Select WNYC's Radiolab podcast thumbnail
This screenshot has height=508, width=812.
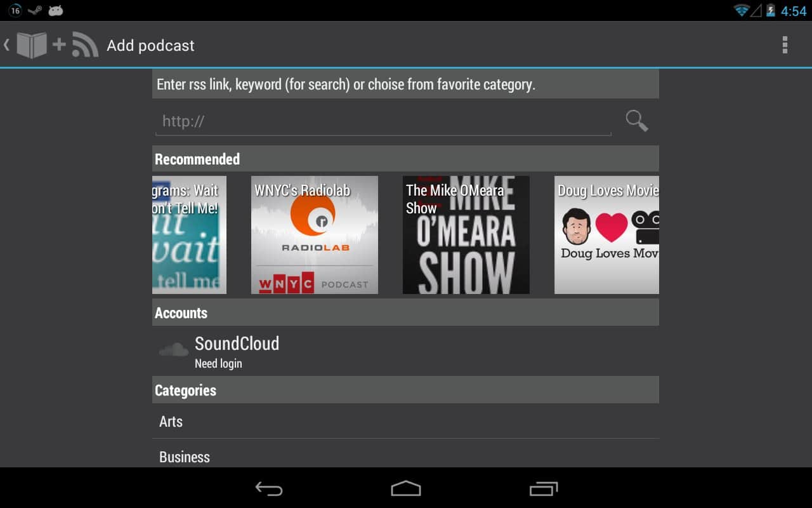pos(315,235)
